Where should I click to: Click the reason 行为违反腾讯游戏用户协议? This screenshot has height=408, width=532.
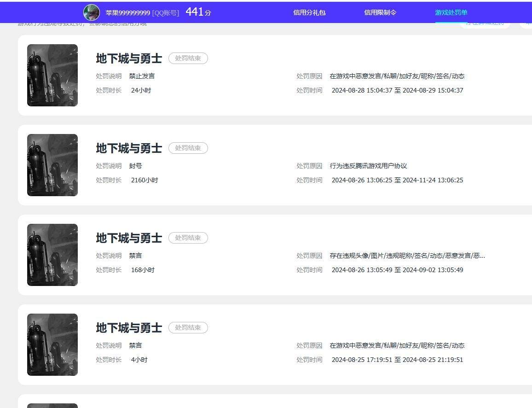pos(369,166)
